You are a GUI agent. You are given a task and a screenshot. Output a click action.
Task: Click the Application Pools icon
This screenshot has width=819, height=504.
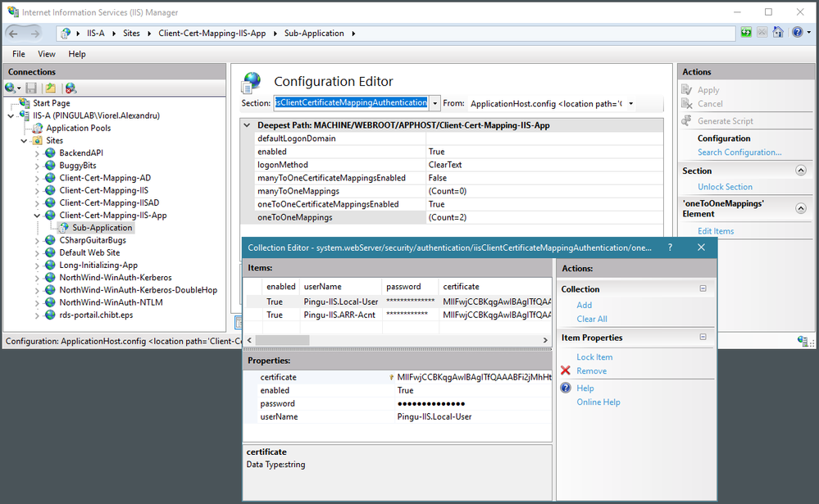[38, 128]
